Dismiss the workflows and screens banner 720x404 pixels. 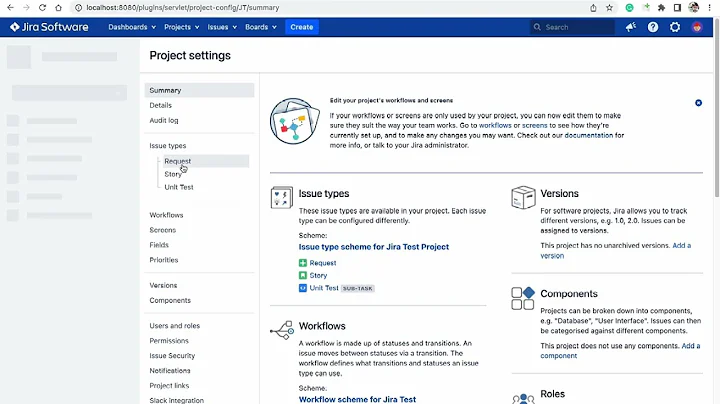[698, 103]
